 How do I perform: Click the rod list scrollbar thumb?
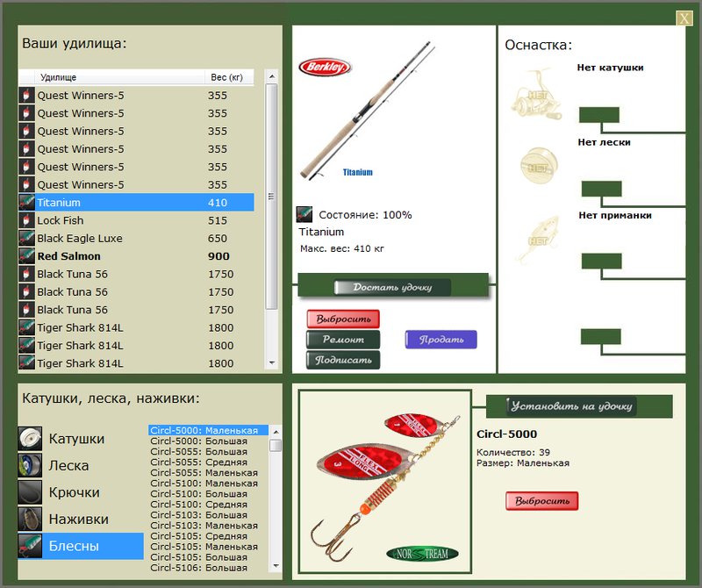[x=271, y=197]
